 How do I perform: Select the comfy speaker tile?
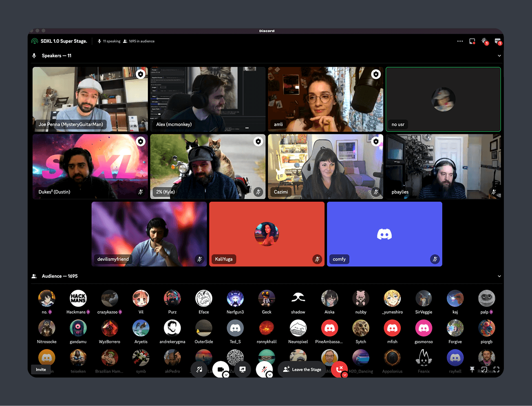pyautogui.click(x=384, y=234)
